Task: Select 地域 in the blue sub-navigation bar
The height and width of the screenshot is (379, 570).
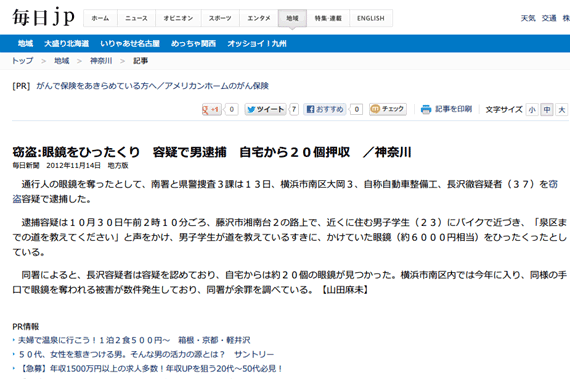Action: pos(25,44)
